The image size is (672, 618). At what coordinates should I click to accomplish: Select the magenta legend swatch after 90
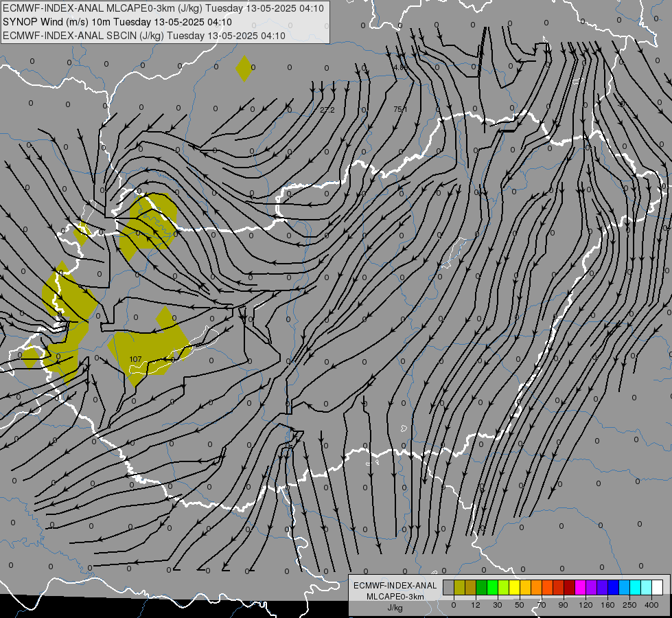point(580,587)
